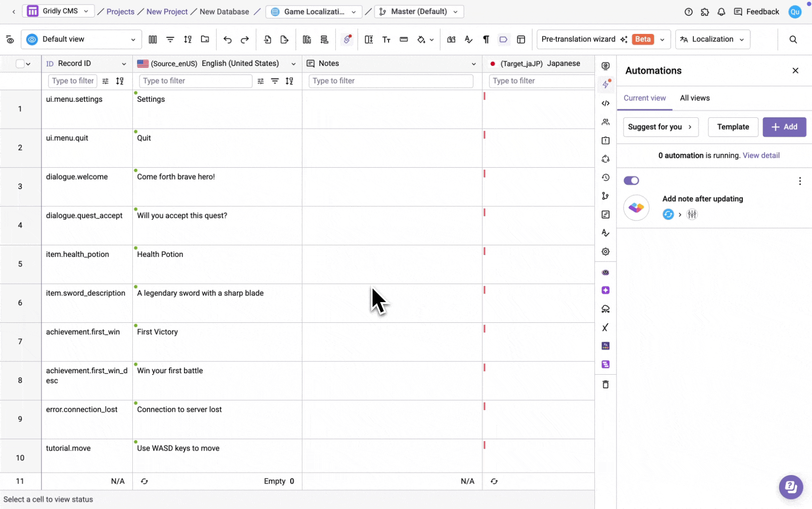Click the row height ruler icon

(x=404, y=40)
